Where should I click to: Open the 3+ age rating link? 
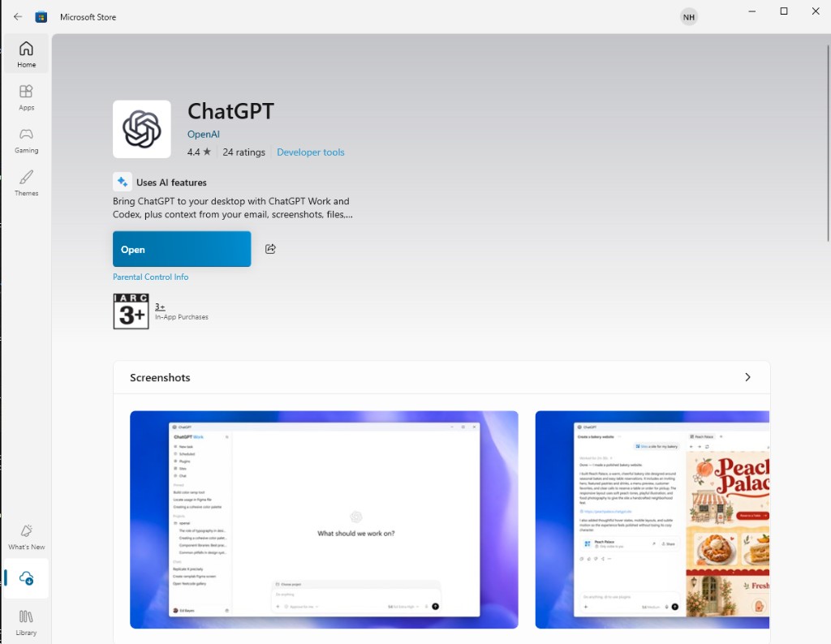(x=160, y=307)
